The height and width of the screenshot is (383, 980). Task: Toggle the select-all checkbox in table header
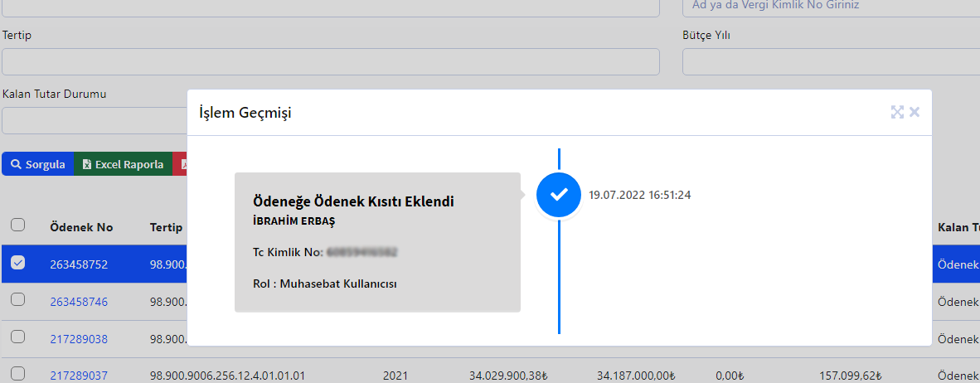17,225
